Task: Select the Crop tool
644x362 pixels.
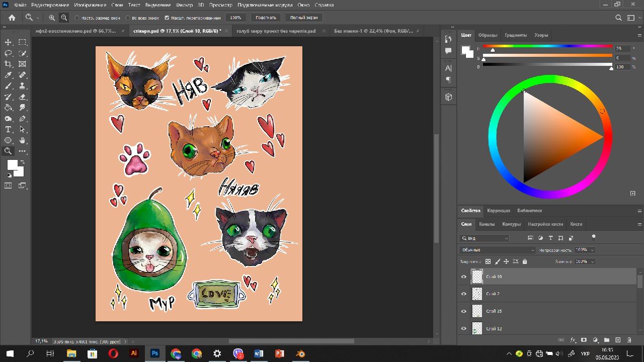Action: pos(8,64)
